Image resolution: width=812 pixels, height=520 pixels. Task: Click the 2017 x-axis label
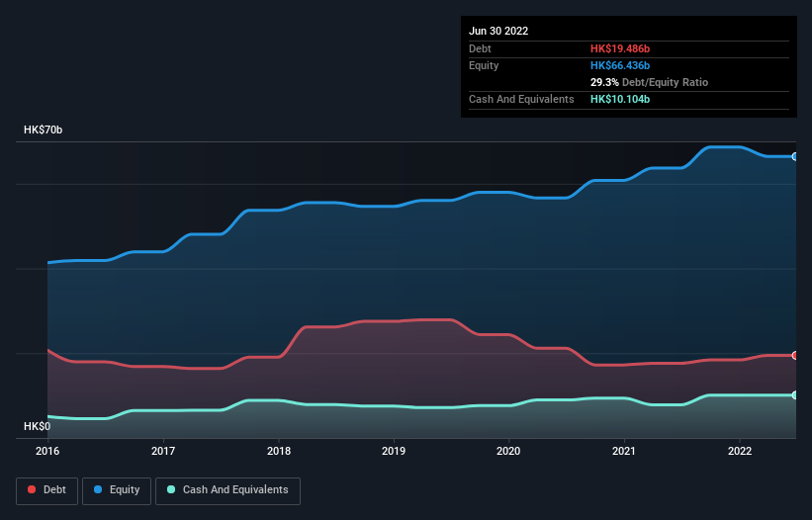point(163,451)
